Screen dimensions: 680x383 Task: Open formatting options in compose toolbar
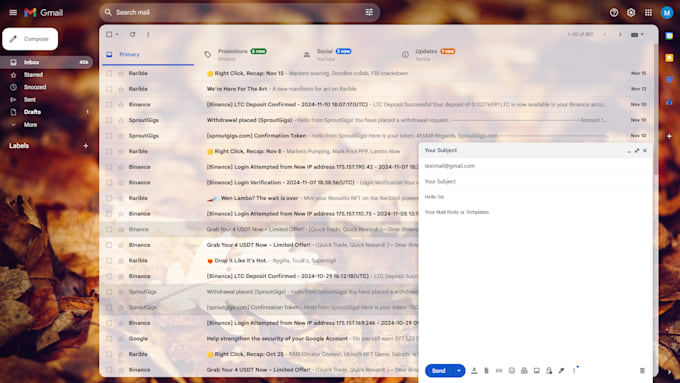pos(474,370)
